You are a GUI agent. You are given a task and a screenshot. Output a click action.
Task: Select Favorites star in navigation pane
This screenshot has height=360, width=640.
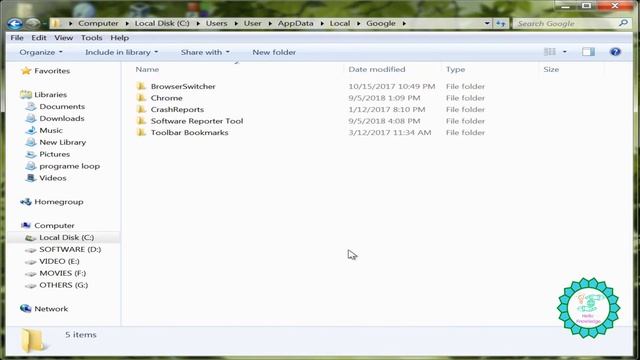[26, 71]
